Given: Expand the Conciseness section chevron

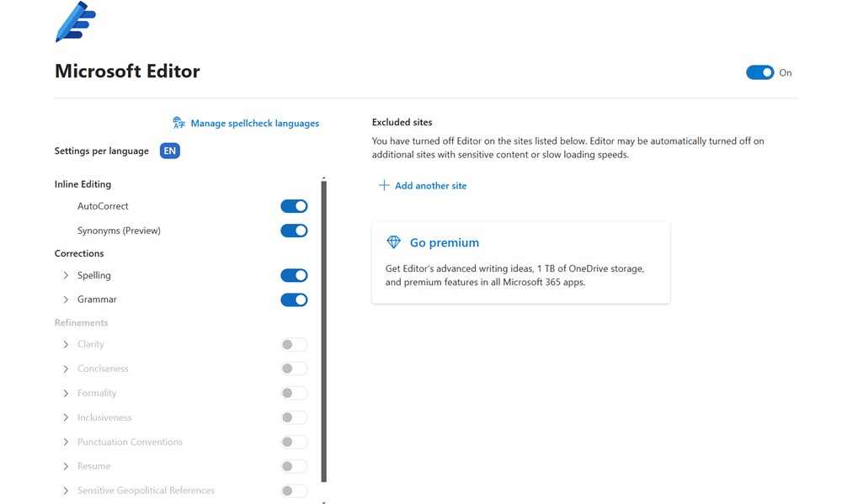Looking at the screenshot, I should (x=66, y=369).
